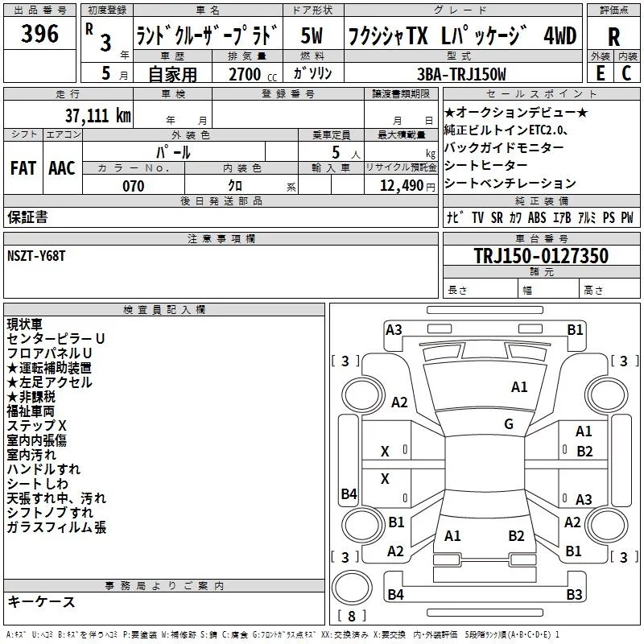Click the 高さ dimension field
Image resolution: width=644 pixels, height=644 pixels.
[610, 290]
